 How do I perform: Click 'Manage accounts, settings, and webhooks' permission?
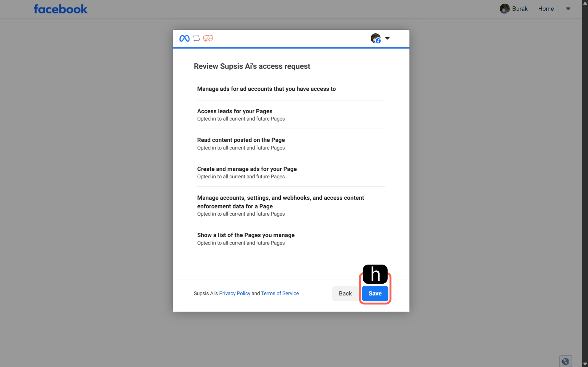280,202
